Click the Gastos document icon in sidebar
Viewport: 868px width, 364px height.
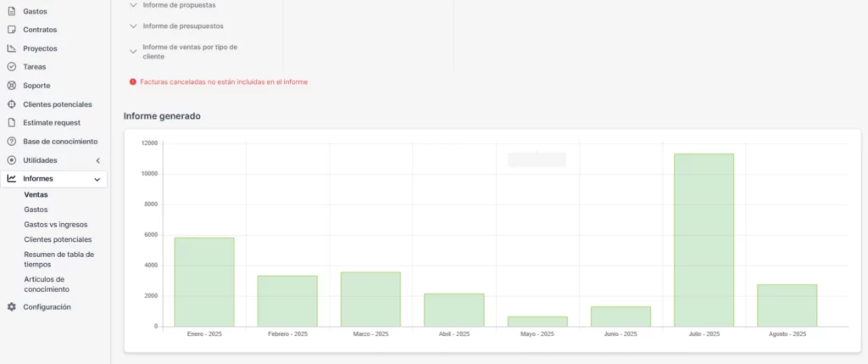coord(12,11)
